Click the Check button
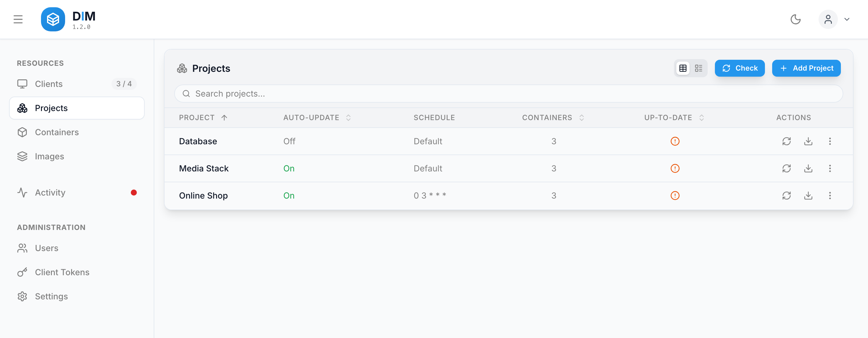The width and height of the screenshot is (868, 338). tap(740, 68)
